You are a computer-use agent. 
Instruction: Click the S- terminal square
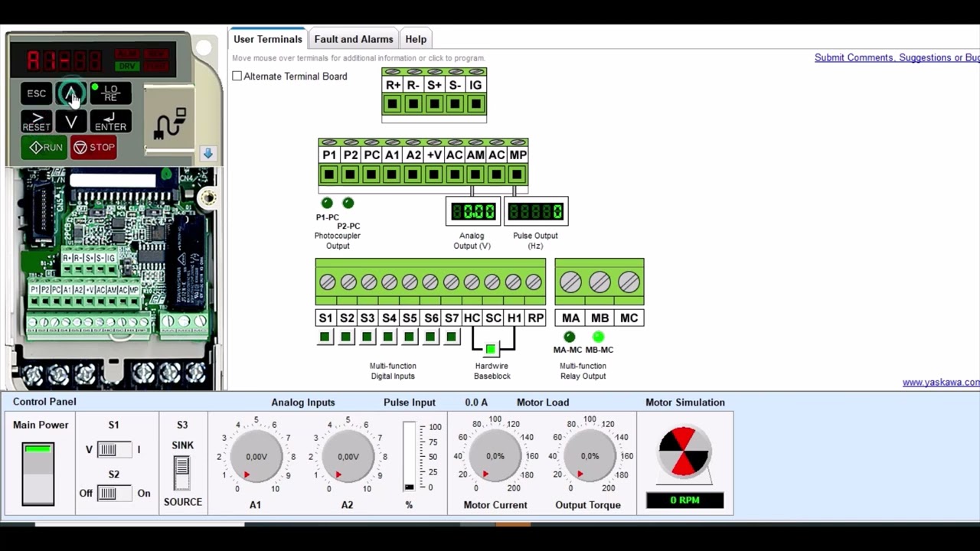click(455, 103)
